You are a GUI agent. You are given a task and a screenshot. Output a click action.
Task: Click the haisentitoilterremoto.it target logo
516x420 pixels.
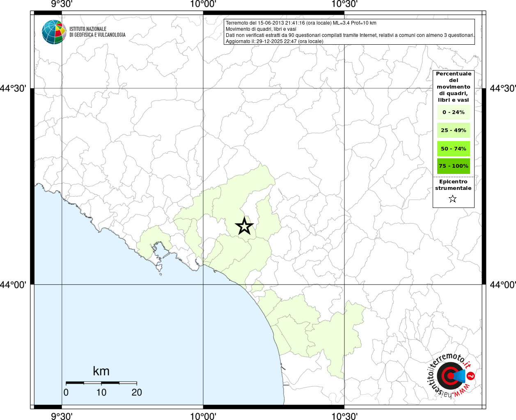point(451,376)
